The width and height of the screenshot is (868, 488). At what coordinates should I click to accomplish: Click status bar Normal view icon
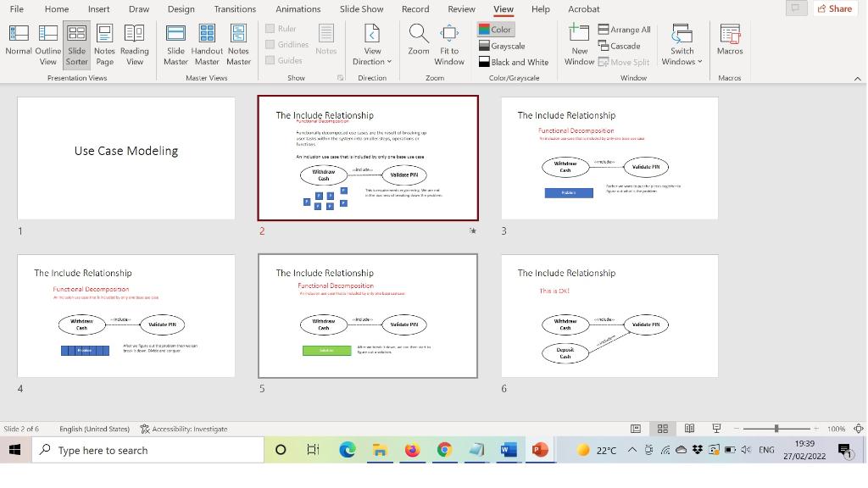pos(636,429)
